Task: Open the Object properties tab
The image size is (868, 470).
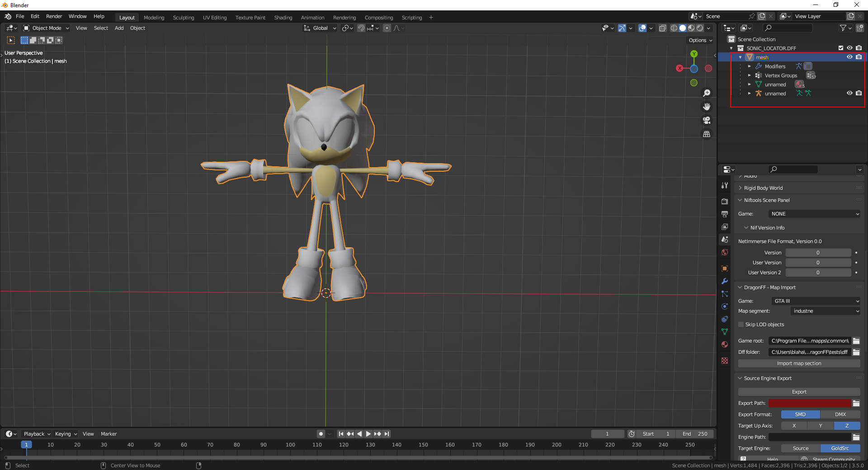Action: click(725, 268)
